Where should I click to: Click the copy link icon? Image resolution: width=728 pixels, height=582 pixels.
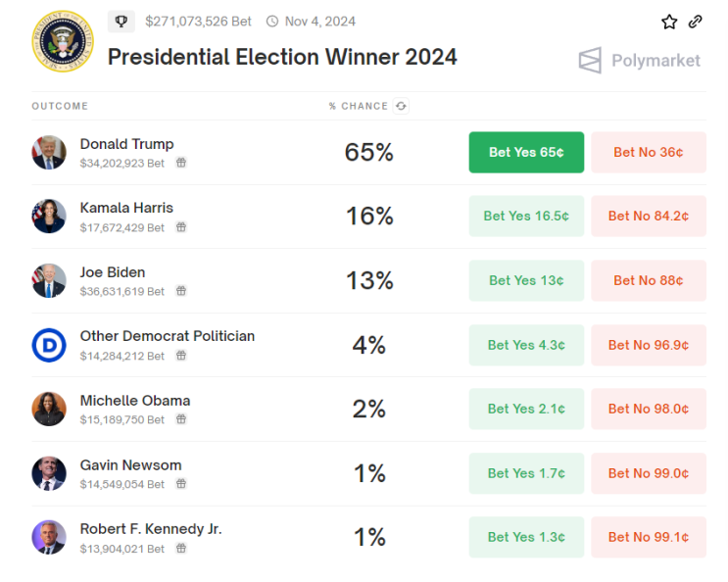click(695, 22)
